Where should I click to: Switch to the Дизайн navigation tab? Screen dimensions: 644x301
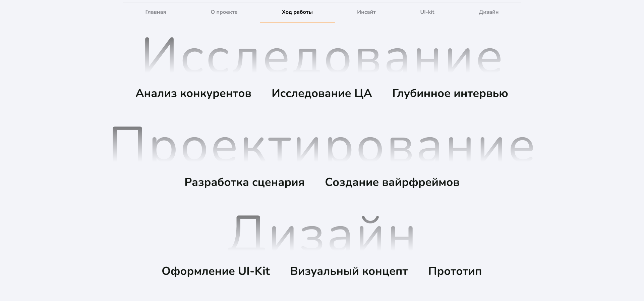click(x=488, y=12)
